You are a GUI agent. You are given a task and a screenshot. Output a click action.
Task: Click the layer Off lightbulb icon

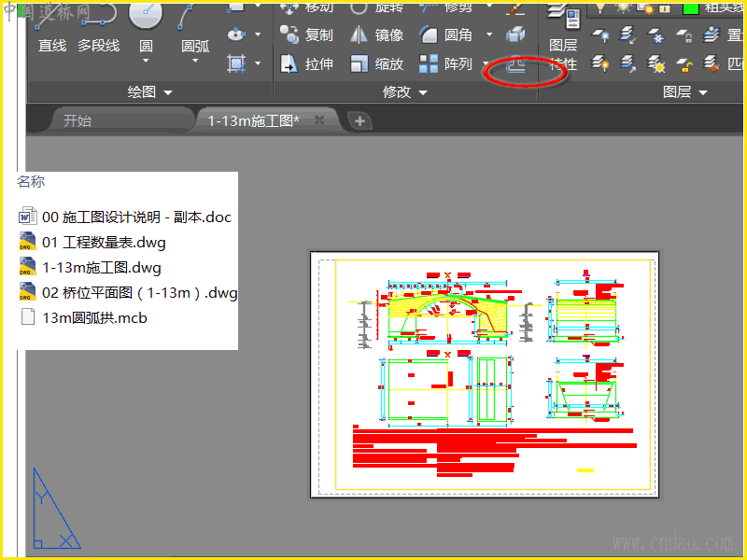599,35
